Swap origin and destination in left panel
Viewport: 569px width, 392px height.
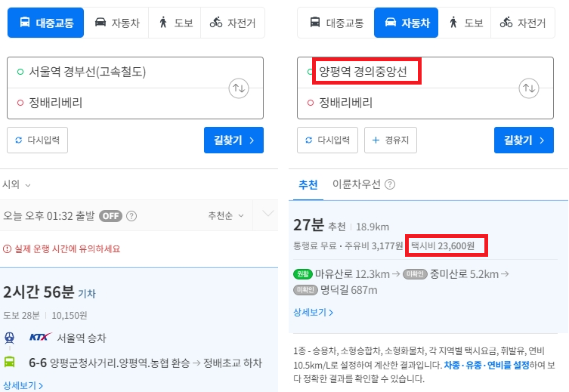pos(239,88)
